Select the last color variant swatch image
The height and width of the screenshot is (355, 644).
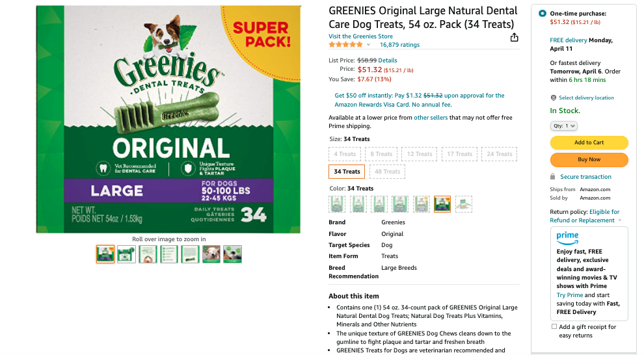[x=464, y=204]
